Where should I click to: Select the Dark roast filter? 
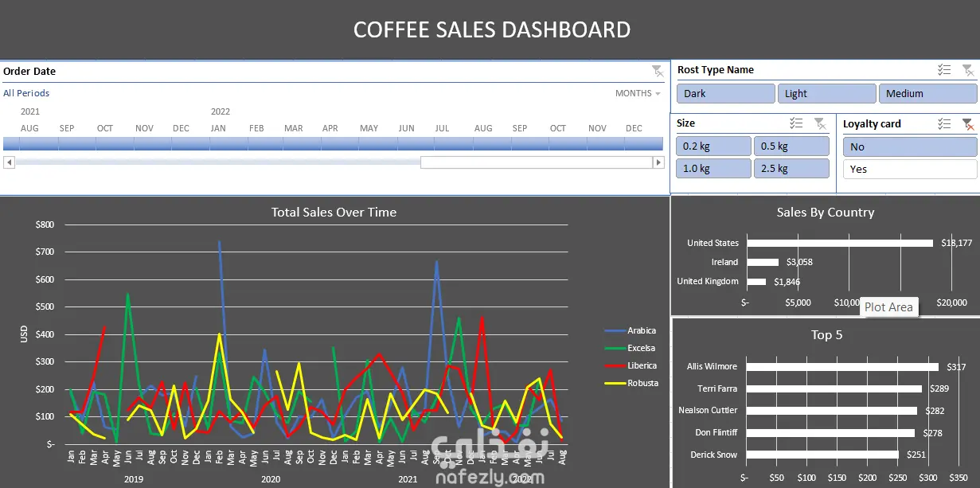point(725,94)
